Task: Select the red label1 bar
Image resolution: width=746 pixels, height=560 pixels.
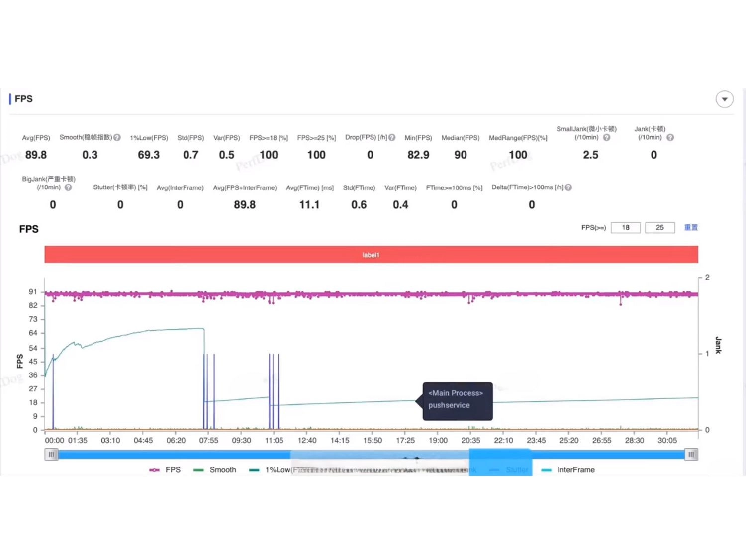Action: point(371,254)
